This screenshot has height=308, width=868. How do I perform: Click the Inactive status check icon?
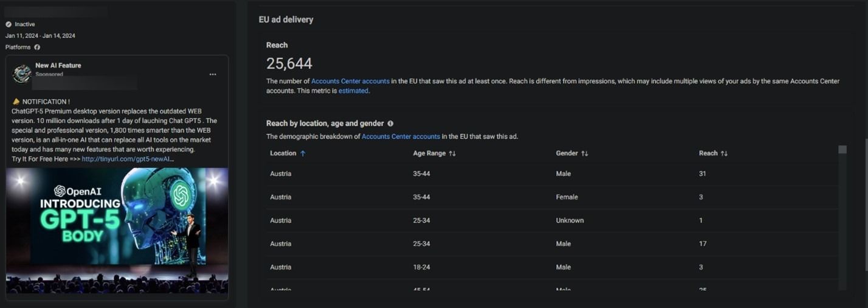pyautogui.click(x=9, y=24)
